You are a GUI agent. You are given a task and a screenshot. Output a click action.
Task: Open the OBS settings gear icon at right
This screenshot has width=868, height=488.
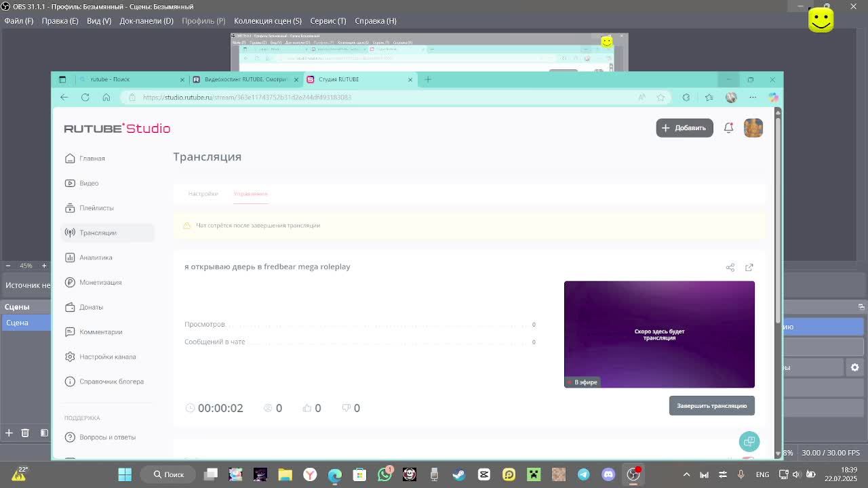tap(854, 367)
